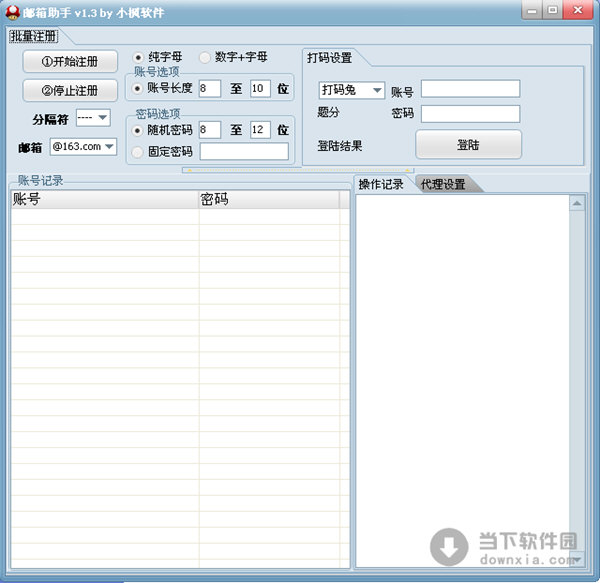Click the 题分 label
This screenshot has width=600, height=583.
click(328, 112)
